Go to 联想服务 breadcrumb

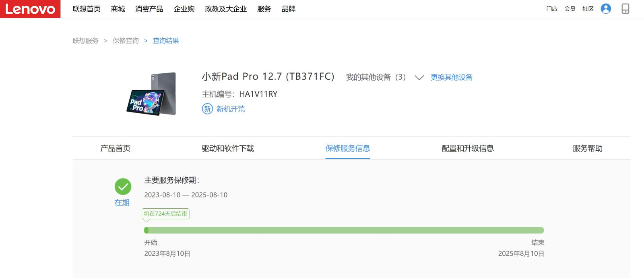point(86,41)
